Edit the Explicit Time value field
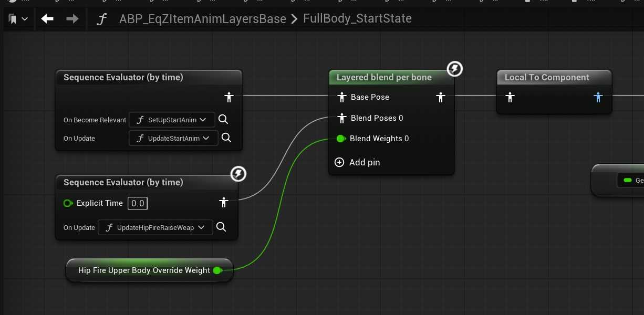This screenshot has width=644, height=315. pyautogui.click(x=138, y=203)
